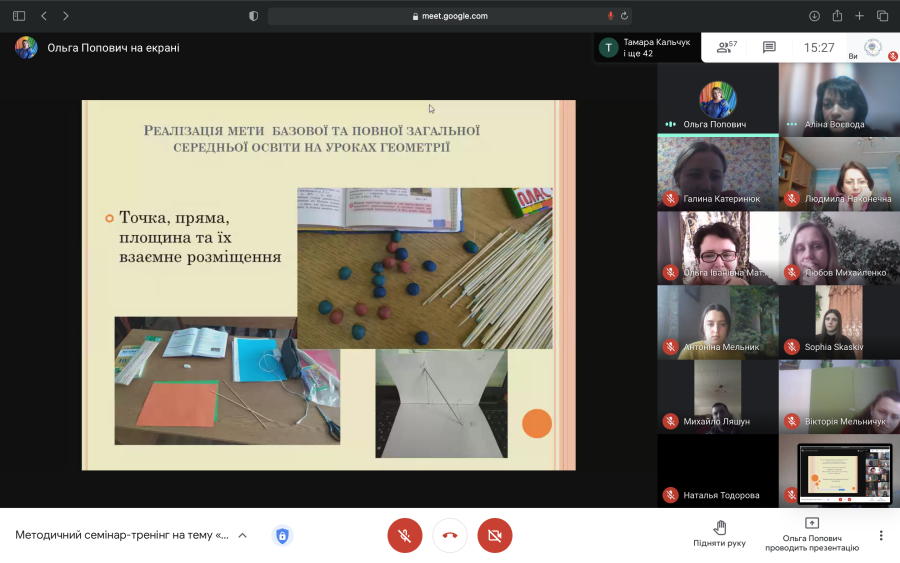
Task: Show Safari tab overview icon
Action: pos(882,16)
